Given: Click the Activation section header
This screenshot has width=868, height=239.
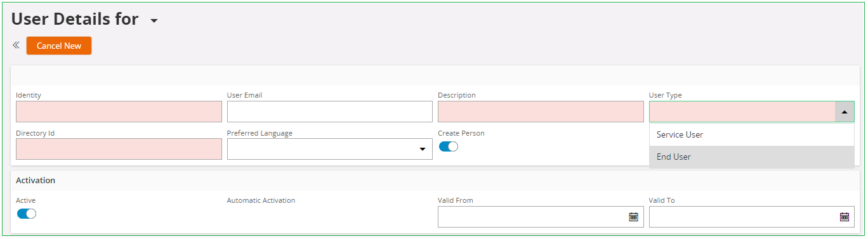Looking at the screenshot, I should pos(36,180).
